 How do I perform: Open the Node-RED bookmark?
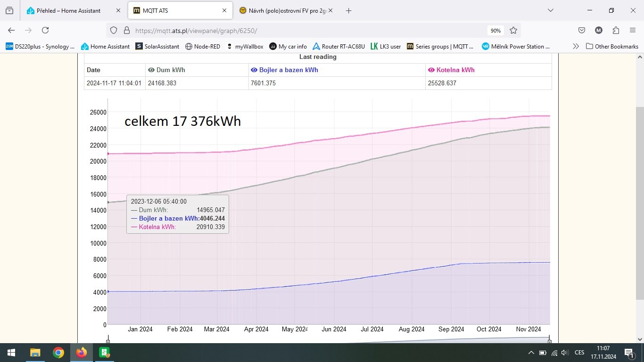tap(203, 46)
